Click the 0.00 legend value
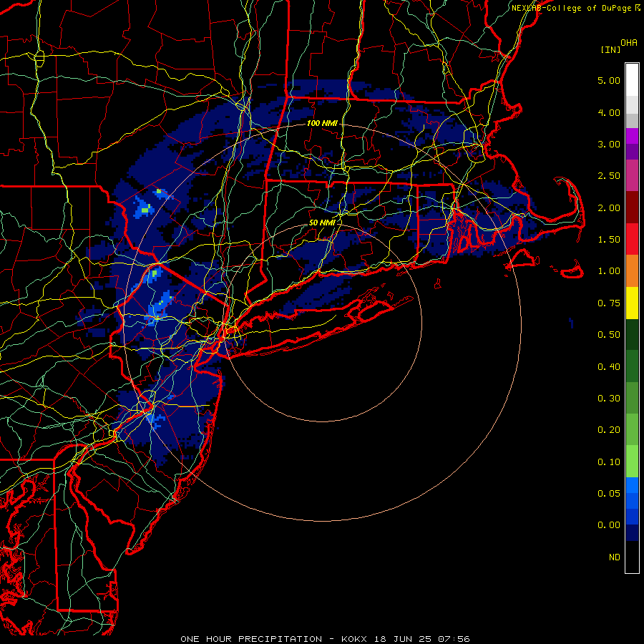Viewport: 644px width, 644px height. (x=609, y=525)
